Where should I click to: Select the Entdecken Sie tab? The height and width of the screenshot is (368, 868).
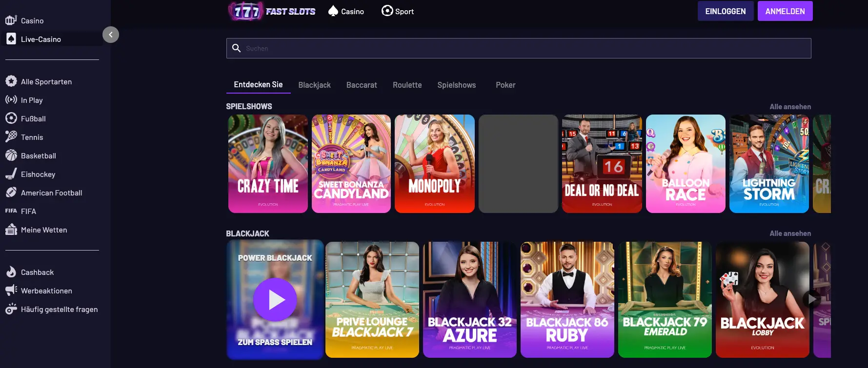258,85
